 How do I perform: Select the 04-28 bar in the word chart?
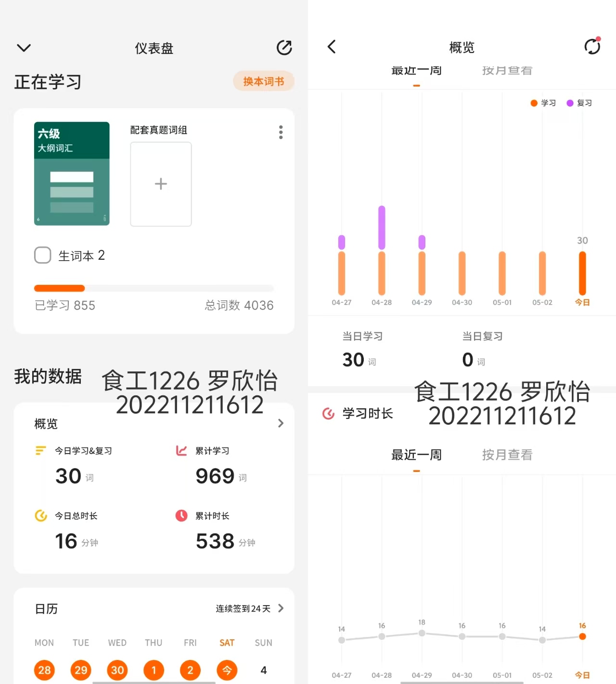(x=382, y=250)
